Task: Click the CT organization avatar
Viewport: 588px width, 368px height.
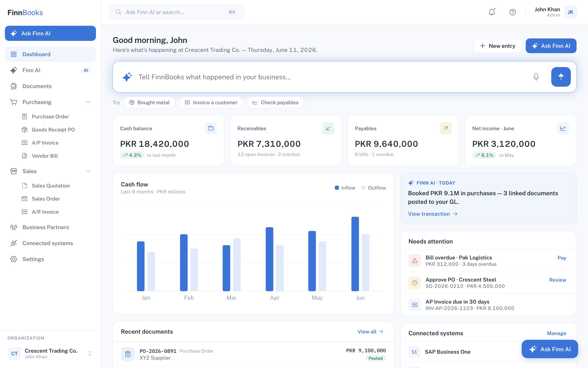Action: [14, 353]
